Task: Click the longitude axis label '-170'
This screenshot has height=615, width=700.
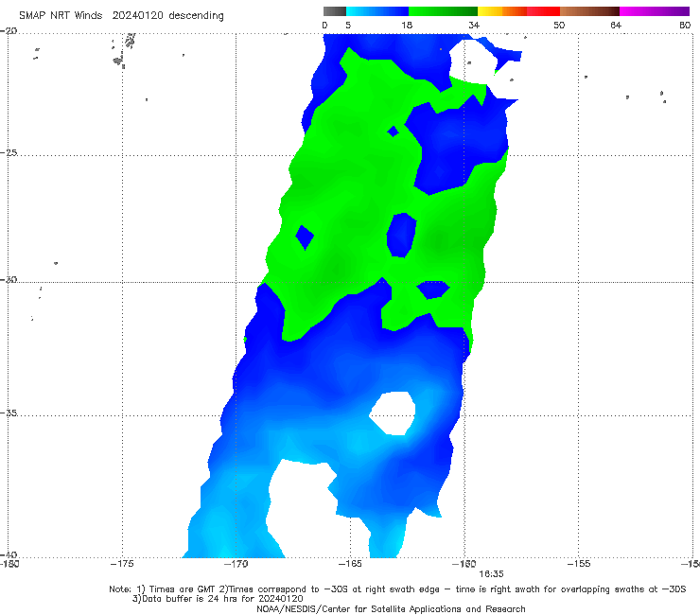Action: pos(236,564)
